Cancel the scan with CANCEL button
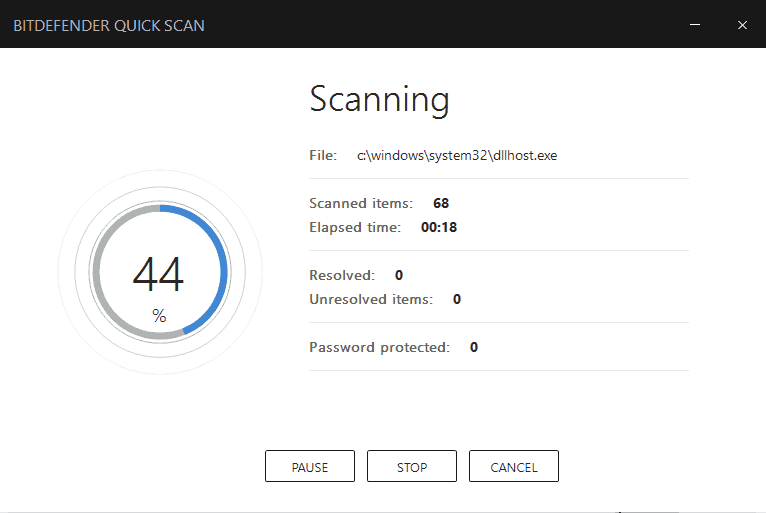The width and height of the screenshot is (766, 513). coord(514,466)
